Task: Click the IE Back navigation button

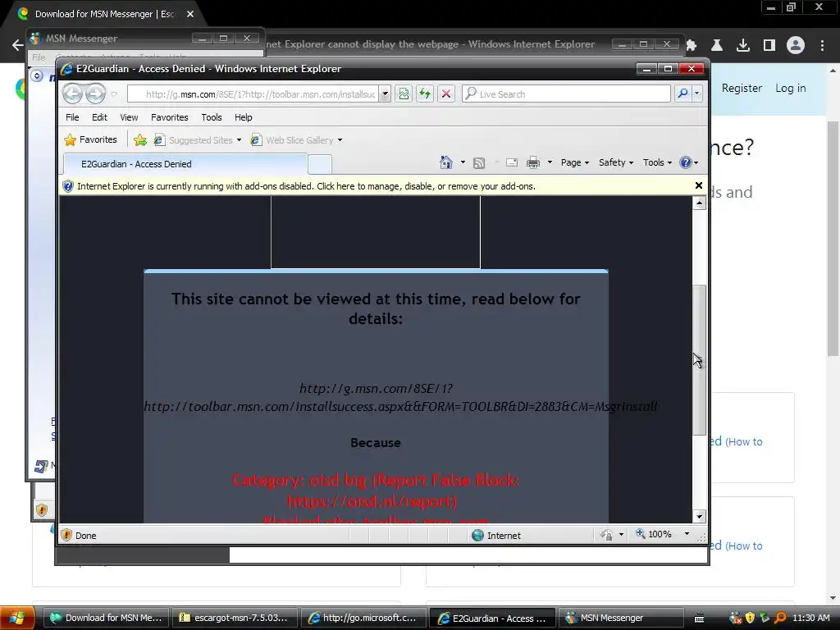Action: (x=72, y=94)
